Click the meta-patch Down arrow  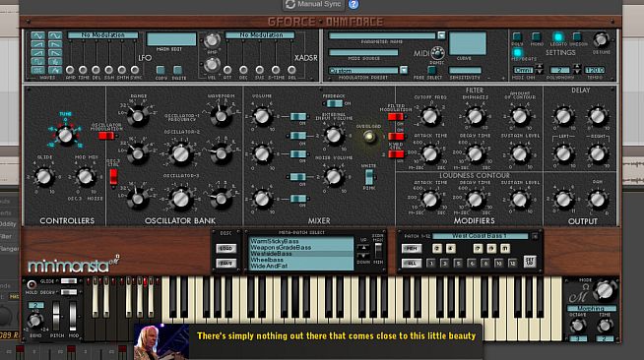(363, 255)
